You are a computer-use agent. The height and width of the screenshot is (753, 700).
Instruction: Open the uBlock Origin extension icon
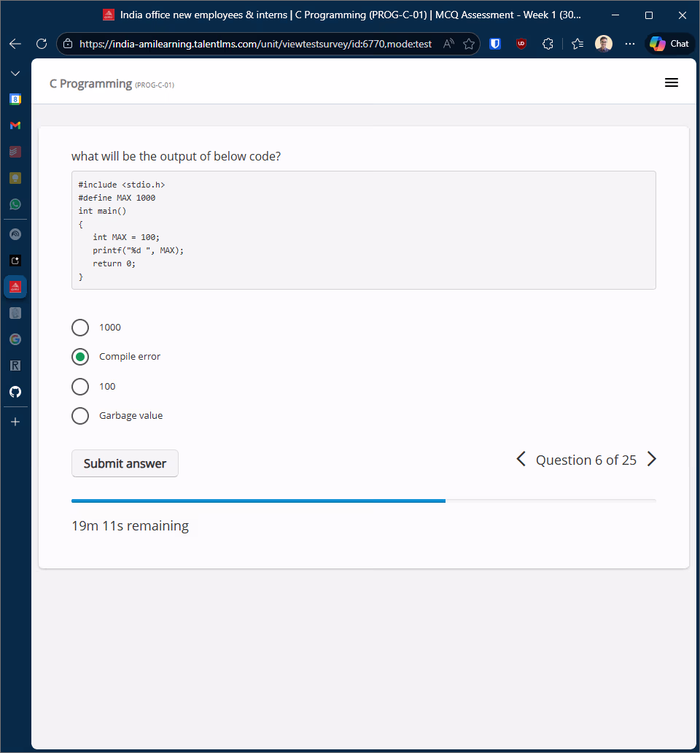[x=521, y=44]
